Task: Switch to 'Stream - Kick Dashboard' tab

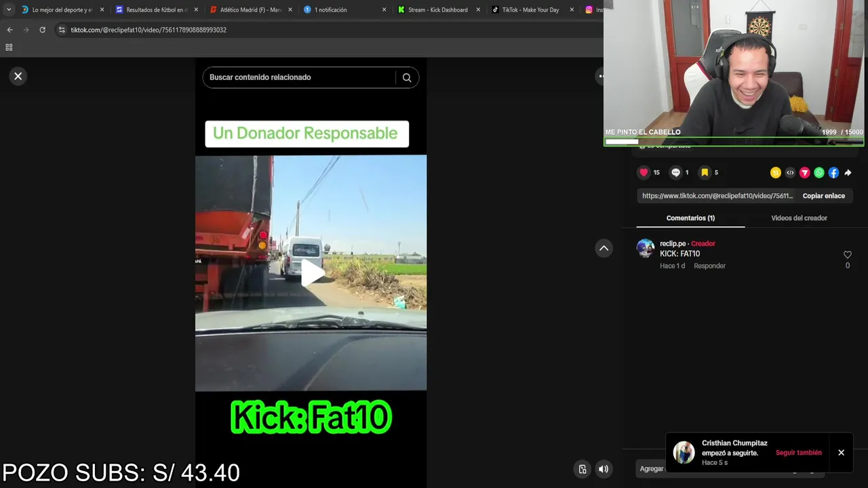Action: 437,10
